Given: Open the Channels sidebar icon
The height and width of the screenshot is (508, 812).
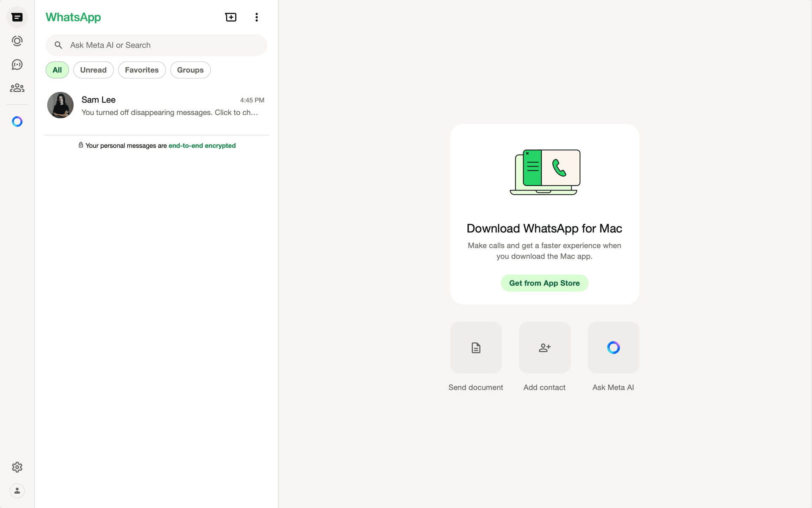Looking at the screenshot, I should [x=17, y=64].
